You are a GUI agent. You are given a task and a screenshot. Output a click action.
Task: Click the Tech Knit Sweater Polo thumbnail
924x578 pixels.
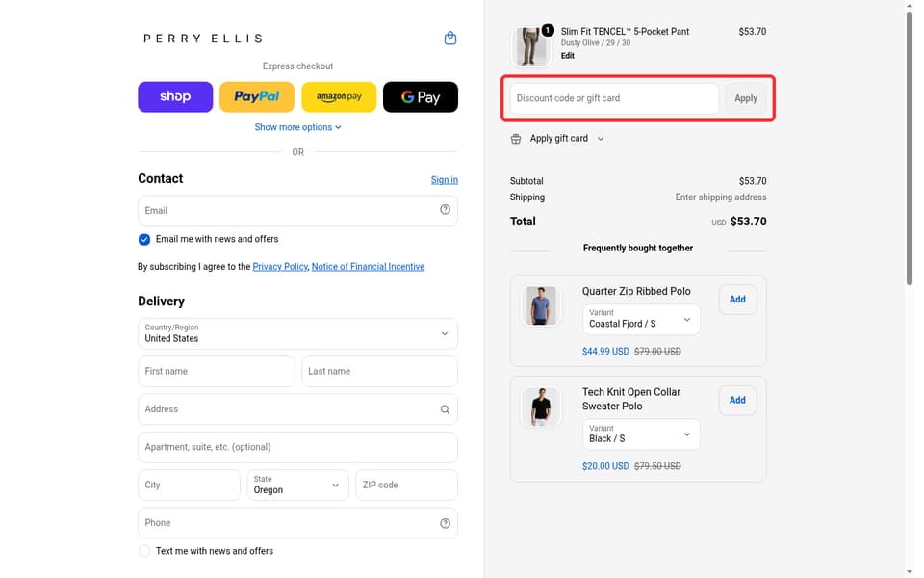541,407
